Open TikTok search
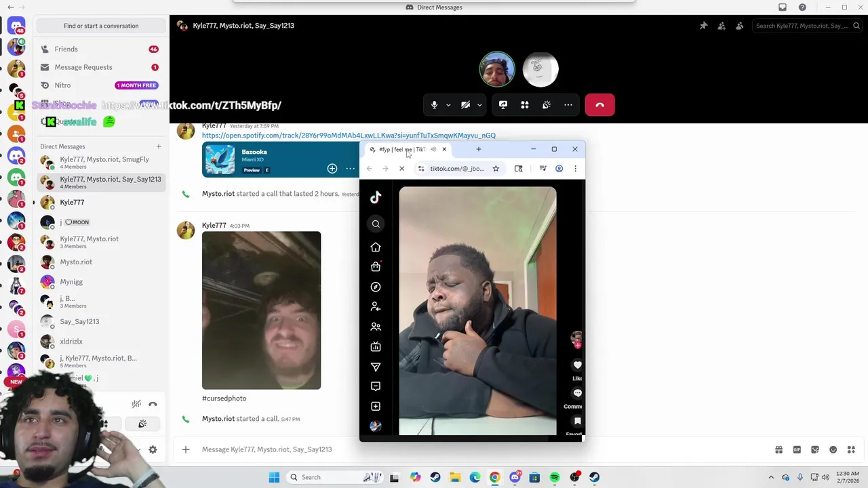Viewport: 868px width, 488px height. tap(376, 224)
